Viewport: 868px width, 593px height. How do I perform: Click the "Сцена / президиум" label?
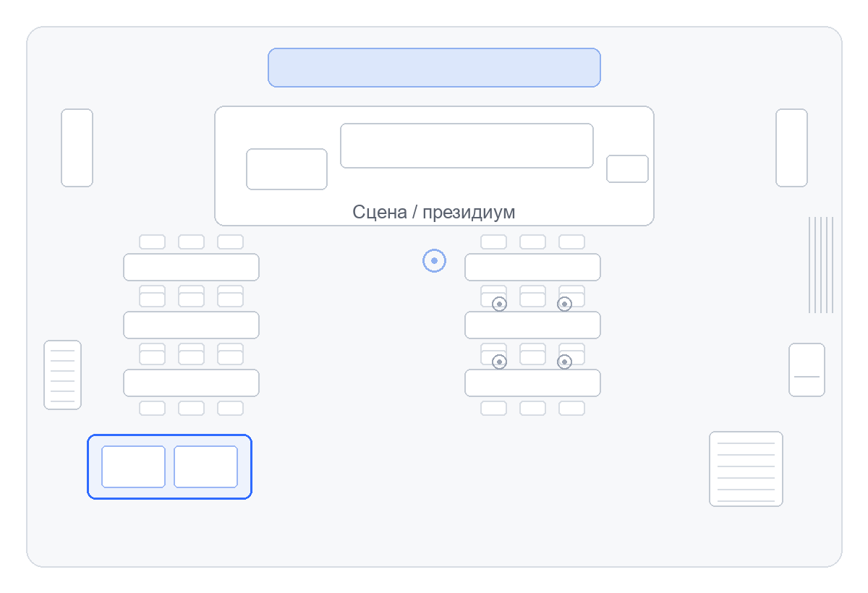433,212
